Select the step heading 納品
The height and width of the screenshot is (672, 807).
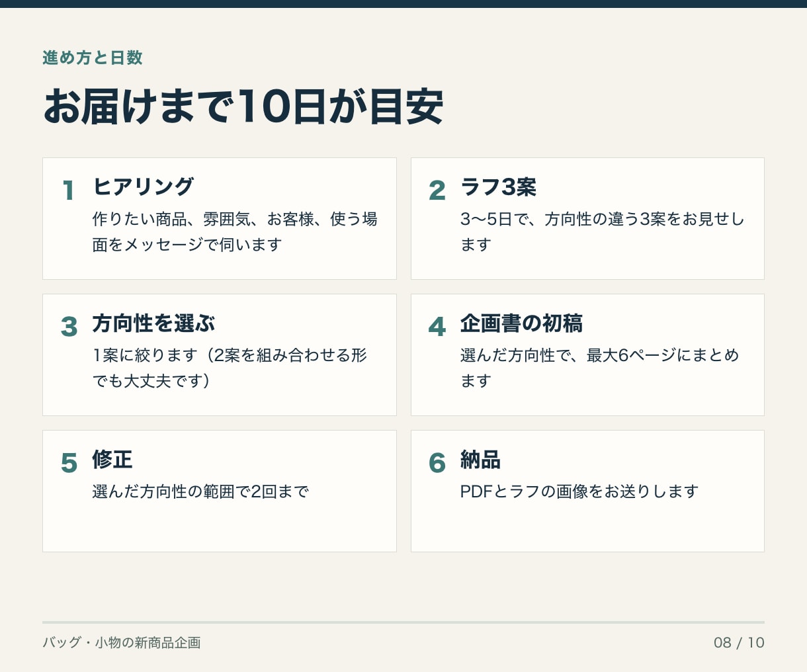coord(480,460)
